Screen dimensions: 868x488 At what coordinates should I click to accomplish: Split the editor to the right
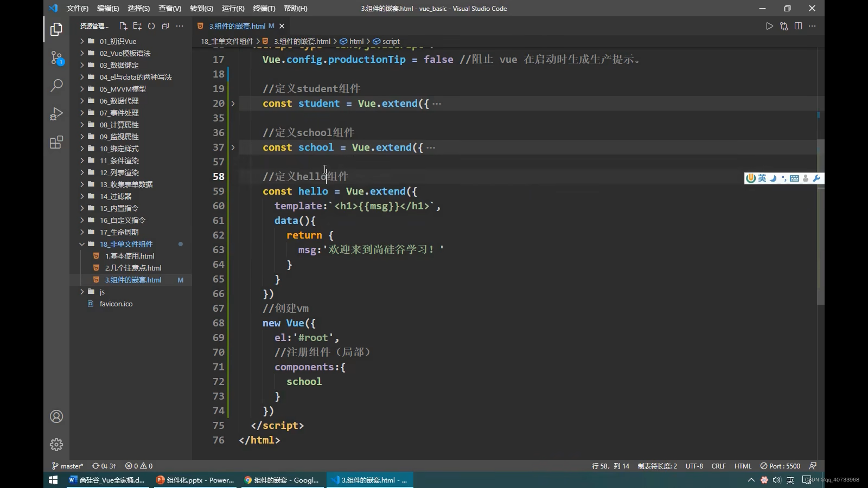click(798, 26)
